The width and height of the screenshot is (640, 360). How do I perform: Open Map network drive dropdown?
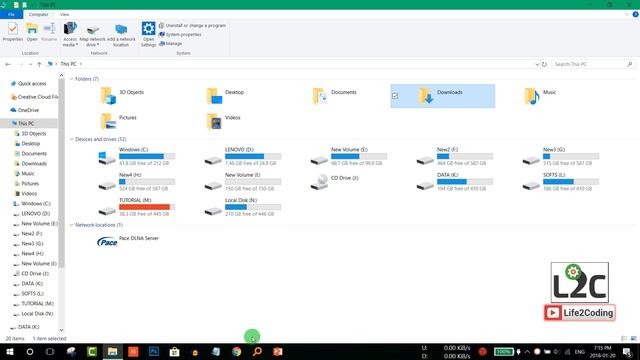(93, 36)
